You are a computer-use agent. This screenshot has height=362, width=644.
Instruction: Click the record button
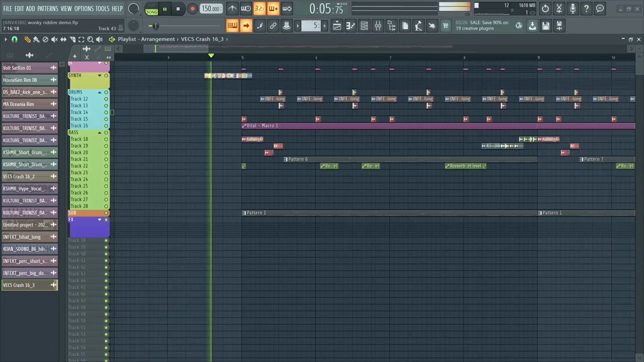(x=192, y=9)
